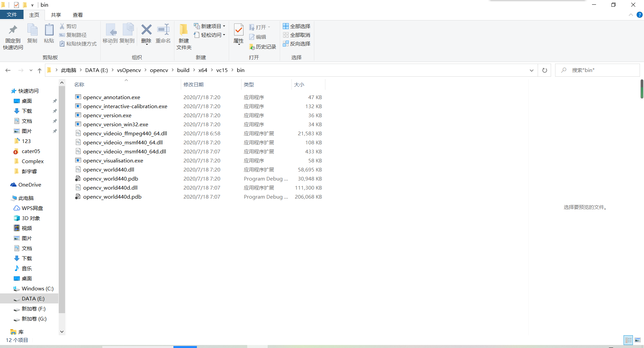Image resolution: width=644 pixels, height=348 pixels.
Task: Click the Copy (复制) ribbon icon
Action: coord(32,33)
